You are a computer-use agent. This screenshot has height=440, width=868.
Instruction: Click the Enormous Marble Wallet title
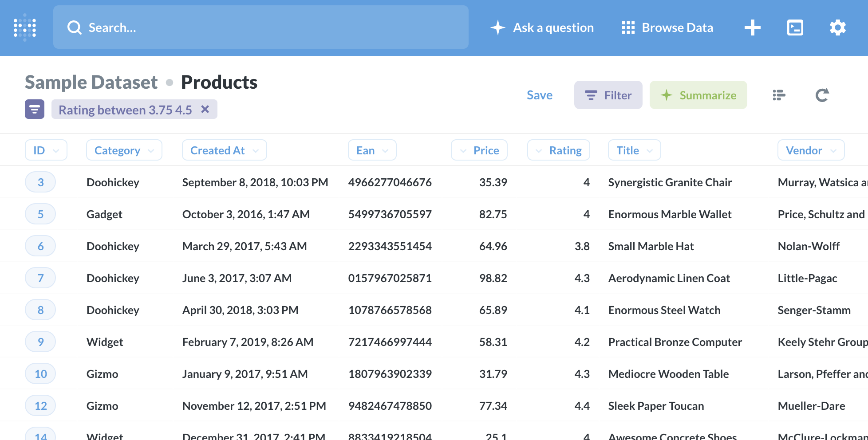[670, 214]
